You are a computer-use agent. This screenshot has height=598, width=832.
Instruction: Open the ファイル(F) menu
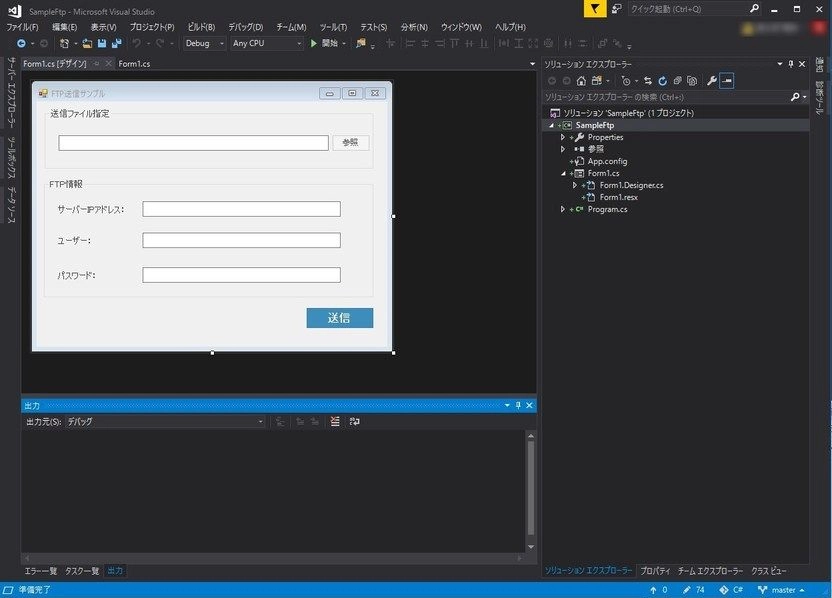pos(22,27)
